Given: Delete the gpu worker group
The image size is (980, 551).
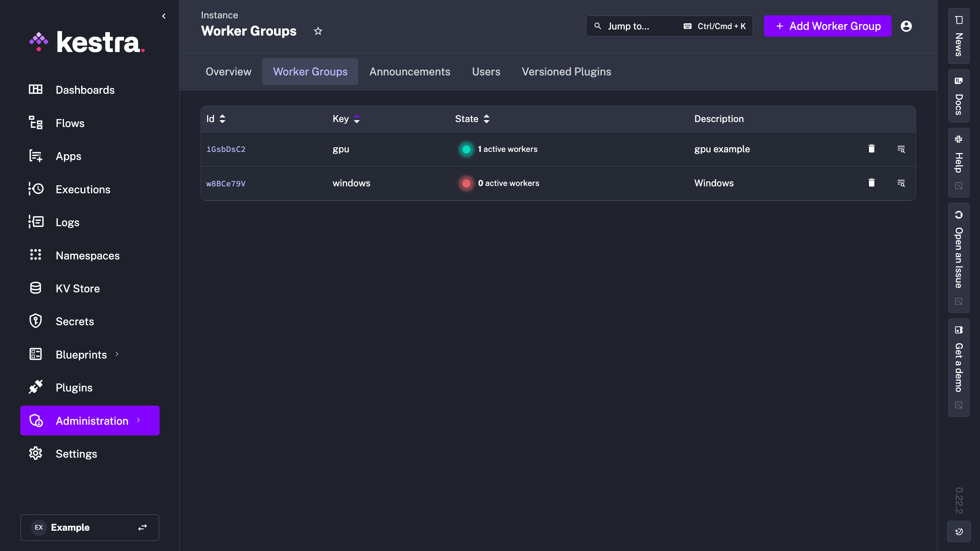Looking at the screenshot, I should (x=872, y=149).
